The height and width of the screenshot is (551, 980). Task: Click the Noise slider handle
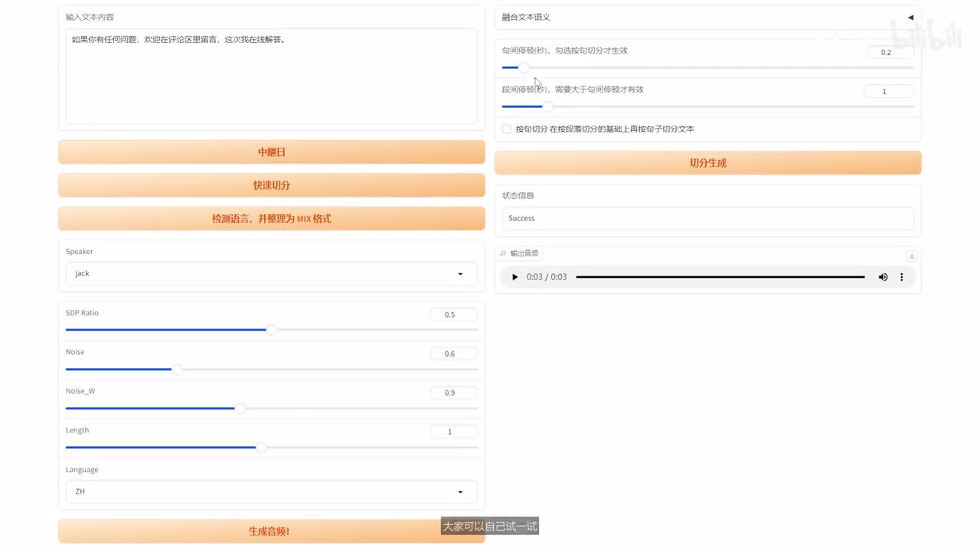(x=177, y=370)
